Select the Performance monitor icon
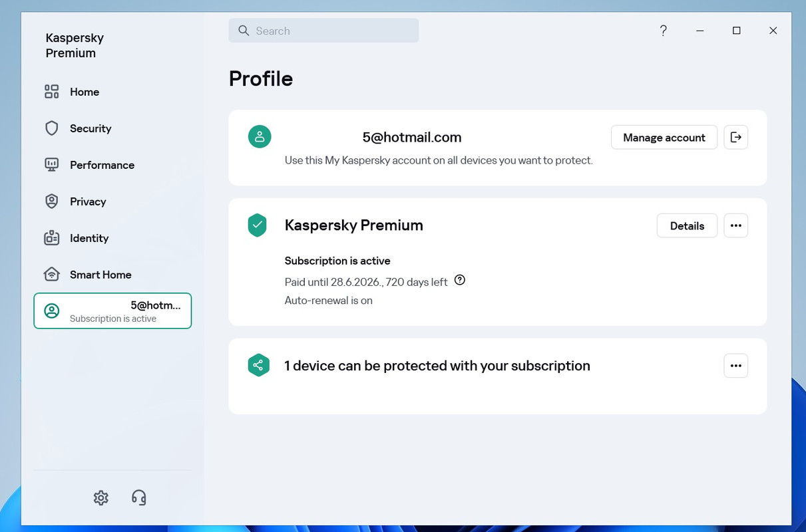Screen dimensions: 806x532 pos(52,165)
